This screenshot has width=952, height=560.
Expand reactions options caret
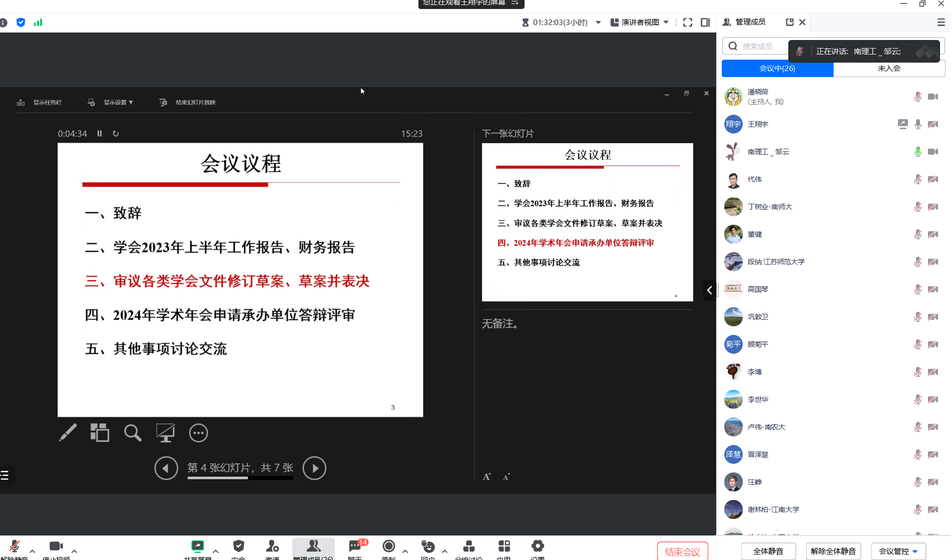tap(444, 551)
